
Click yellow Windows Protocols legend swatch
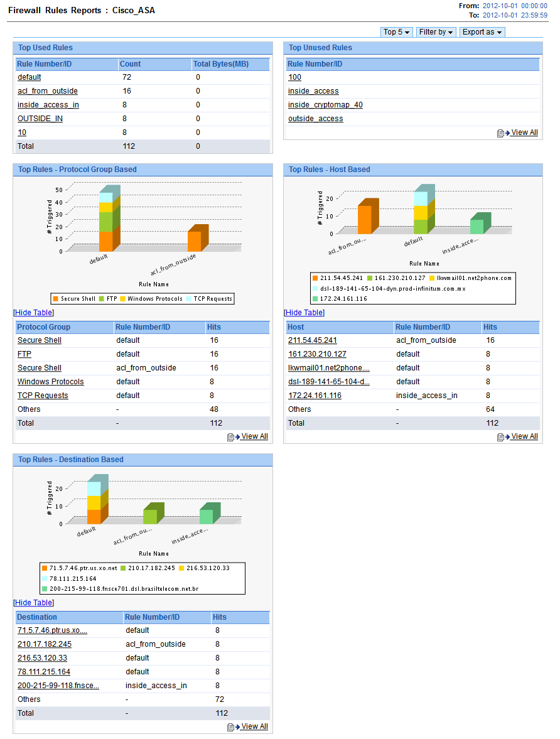122,299
